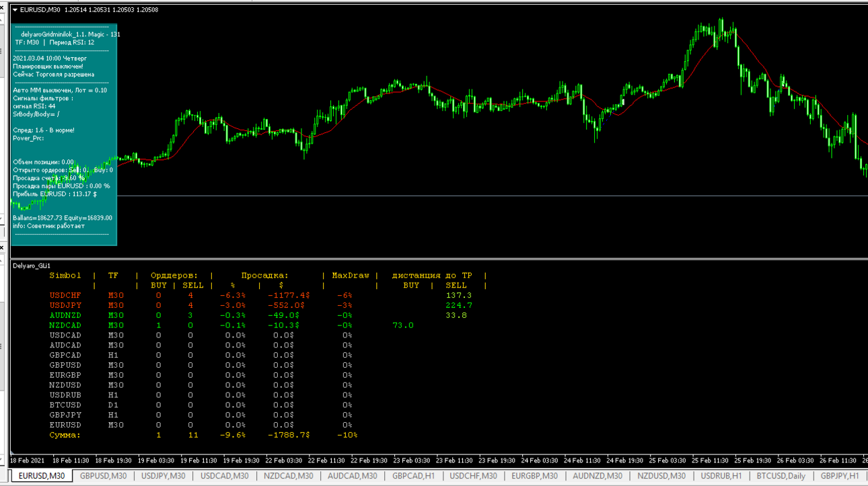Select the AUDNZD row in the indicator table
Image resolution: width=868 pixels, height=486 pixels.
point(258,315)
